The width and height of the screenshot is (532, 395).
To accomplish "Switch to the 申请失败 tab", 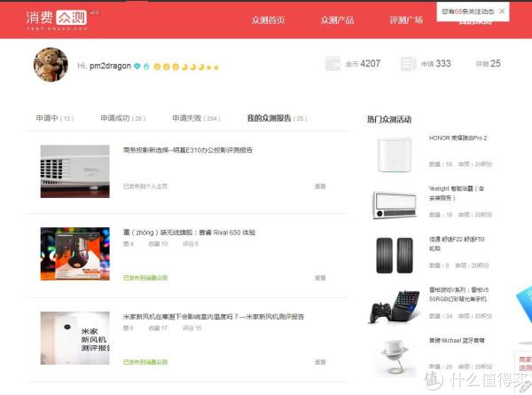I will [x=196, y=118].
